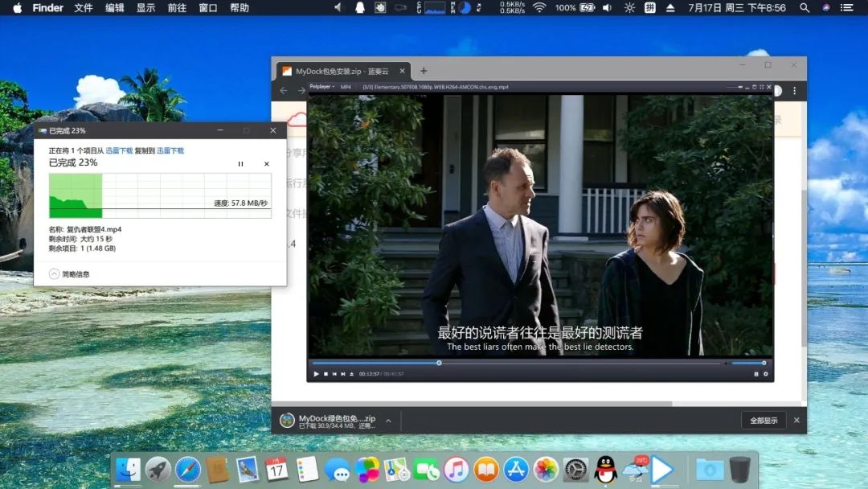Click the date and time 7月17日 周三
868x489 pixels.
click(x=737, y=8)
